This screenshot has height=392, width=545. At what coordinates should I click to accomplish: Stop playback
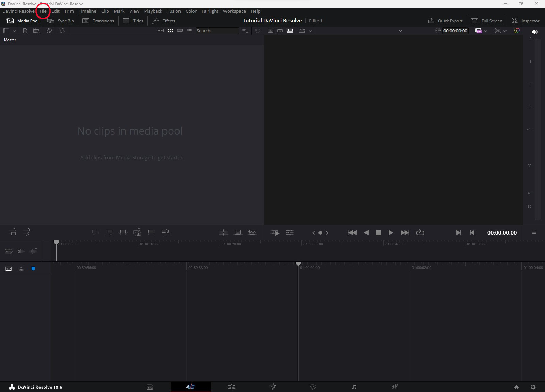(x=378, y=233)
